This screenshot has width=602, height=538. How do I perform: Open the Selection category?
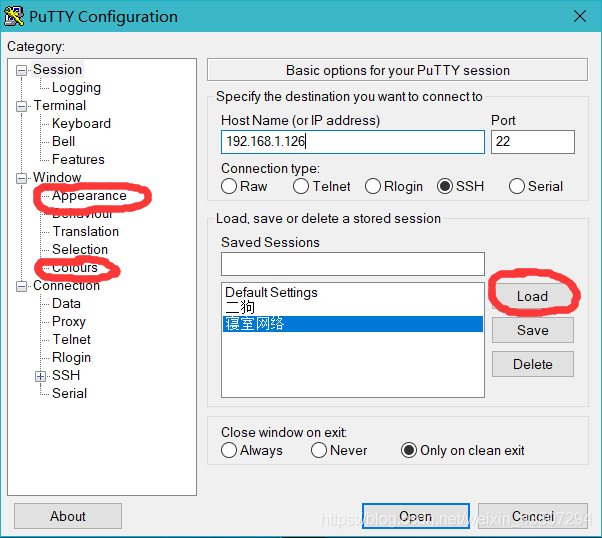coord(80,250)
